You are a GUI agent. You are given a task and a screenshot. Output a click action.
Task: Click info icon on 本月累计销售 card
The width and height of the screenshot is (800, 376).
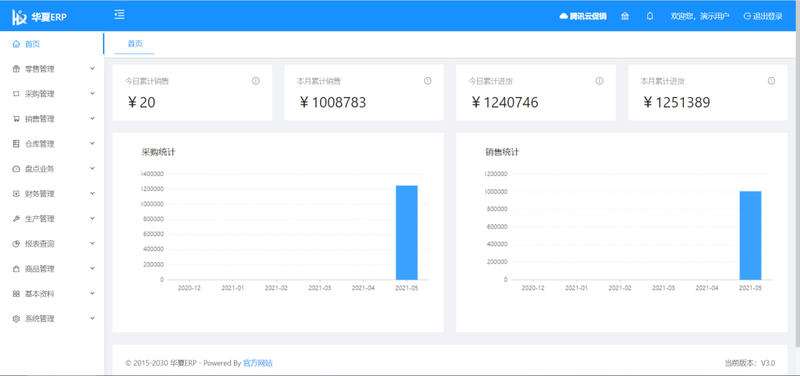(x=428, y=81)
